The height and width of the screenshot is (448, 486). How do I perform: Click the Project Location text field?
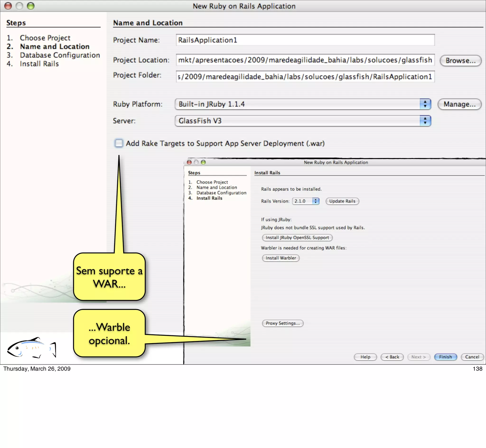[x=305, y=60]
